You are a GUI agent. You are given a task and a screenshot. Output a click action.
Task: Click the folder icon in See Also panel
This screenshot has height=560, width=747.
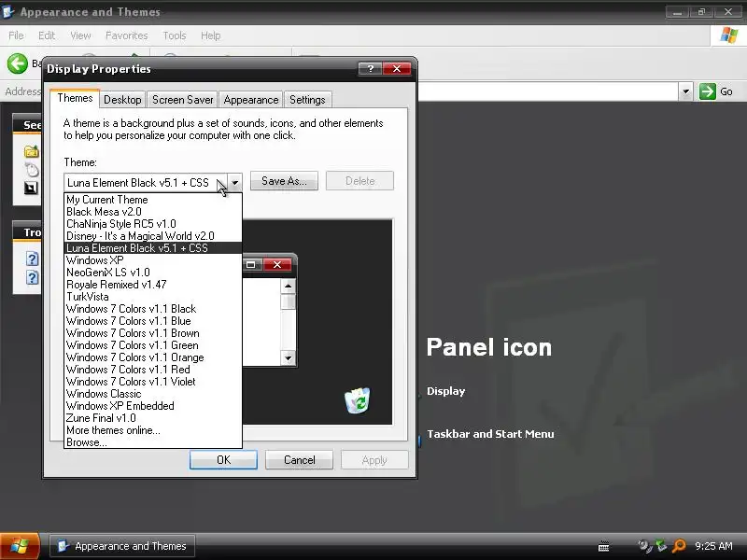pos(31,151)
